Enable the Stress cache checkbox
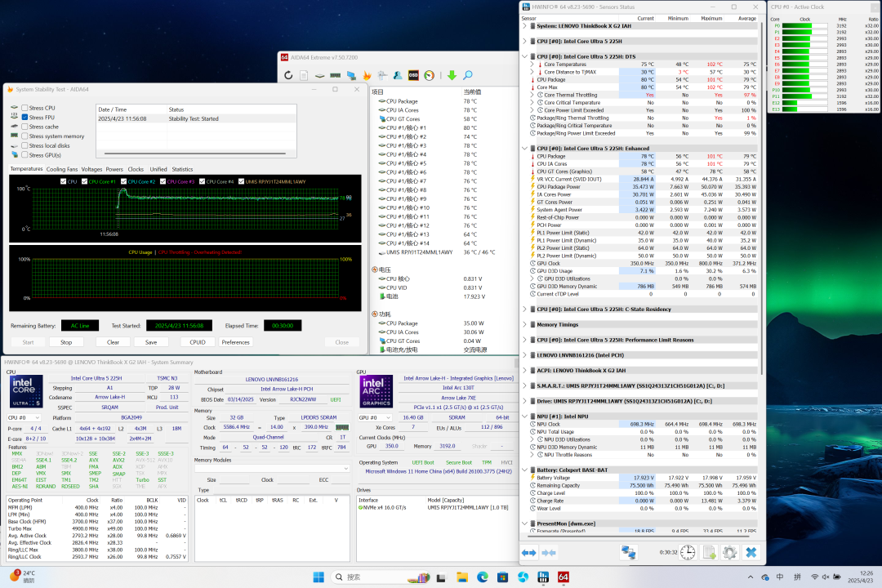Screen dimensions: 882x588 [x=24, y=127]
